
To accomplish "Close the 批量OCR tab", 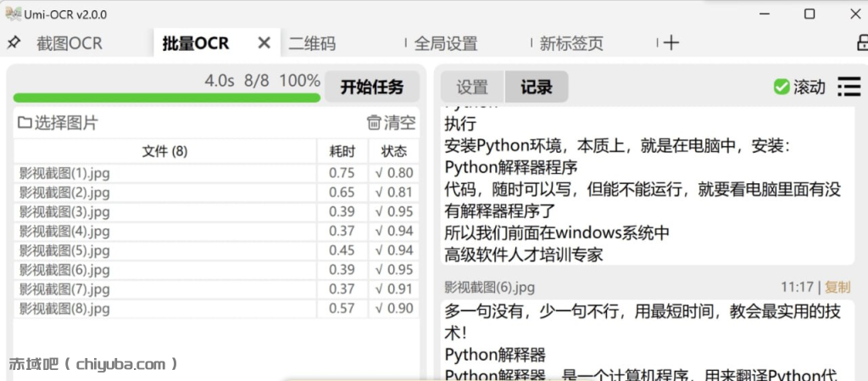I will pyautogui.click(x=264, y=43).
